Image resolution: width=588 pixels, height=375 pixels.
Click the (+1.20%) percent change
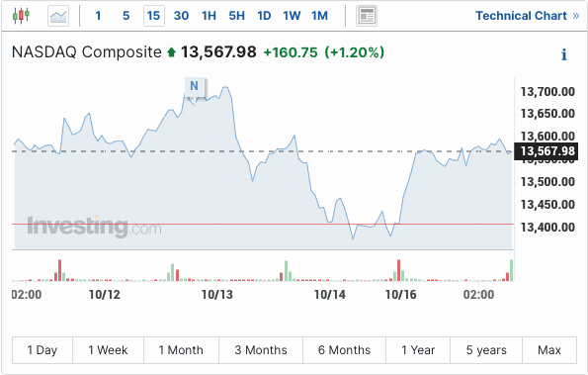click(x=355, y=52)
